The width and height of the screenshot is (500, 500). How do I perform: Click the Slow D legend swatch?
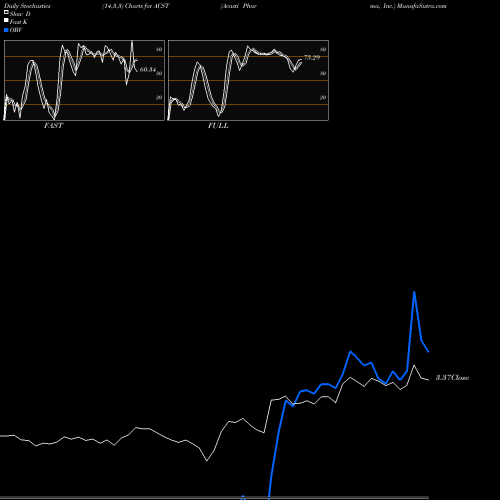click(x=6, y=12)
